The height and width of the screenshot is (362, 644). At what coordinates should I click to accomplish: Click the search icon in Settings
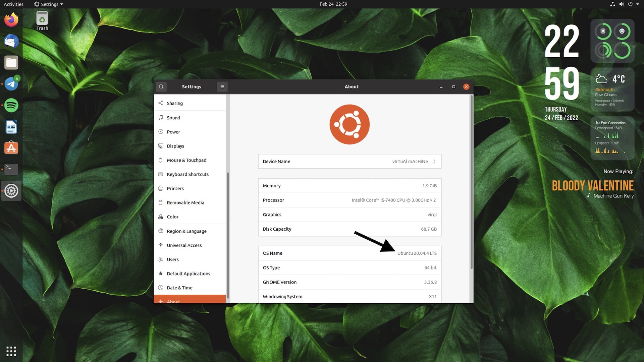click(x=161, y=86)
